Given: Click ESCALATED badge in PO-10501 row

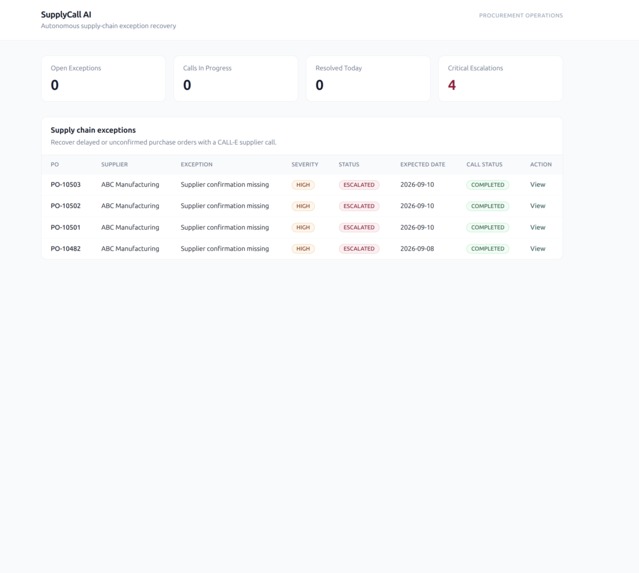Looking at the screenshot, I should [x=359, y=227].
